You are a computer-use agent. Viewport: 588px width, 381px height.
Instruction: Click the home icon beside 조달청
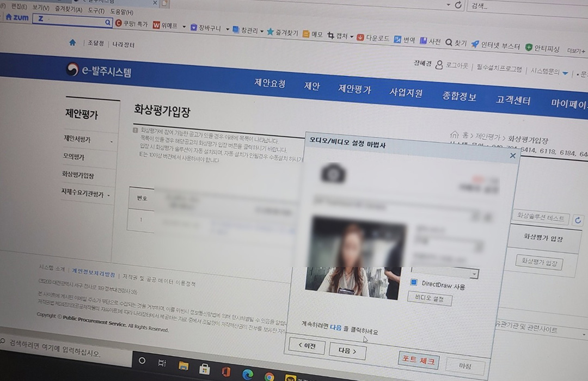point(73,42)
